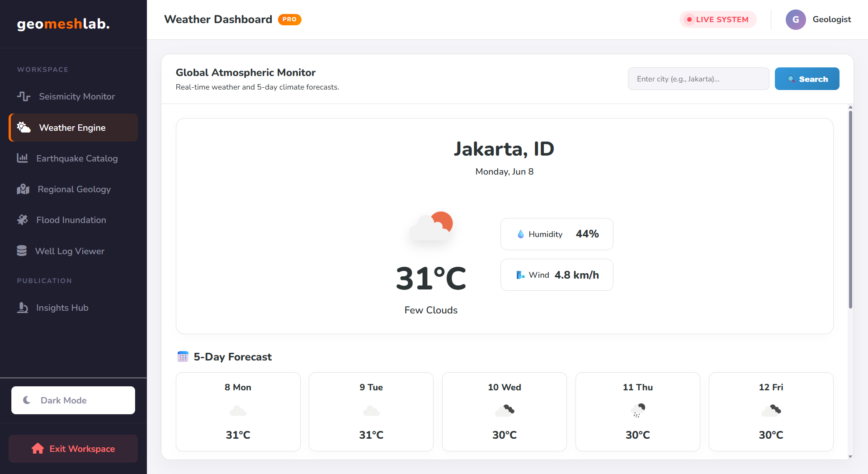
Task: Click the cloud icon on 10 Wed card
Action: (505, 411)
